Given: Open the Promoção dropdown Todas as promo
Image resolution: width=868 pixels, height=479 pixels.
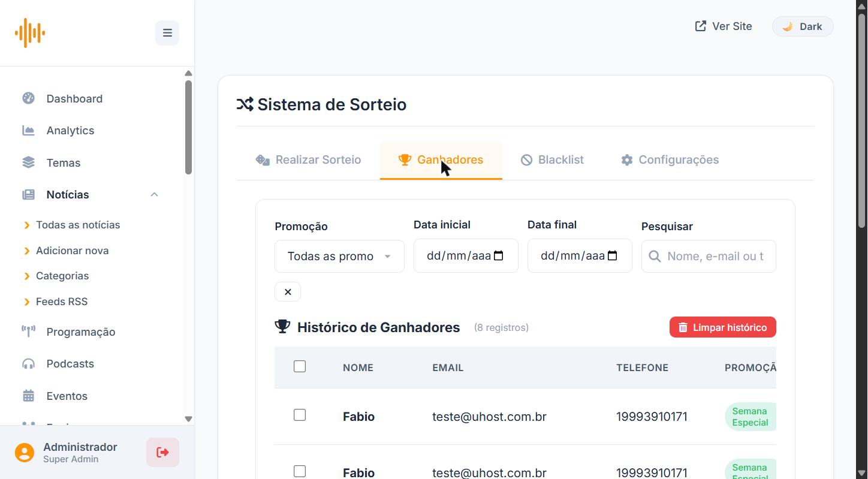Looking at the screenshot, I should point(339,256).
